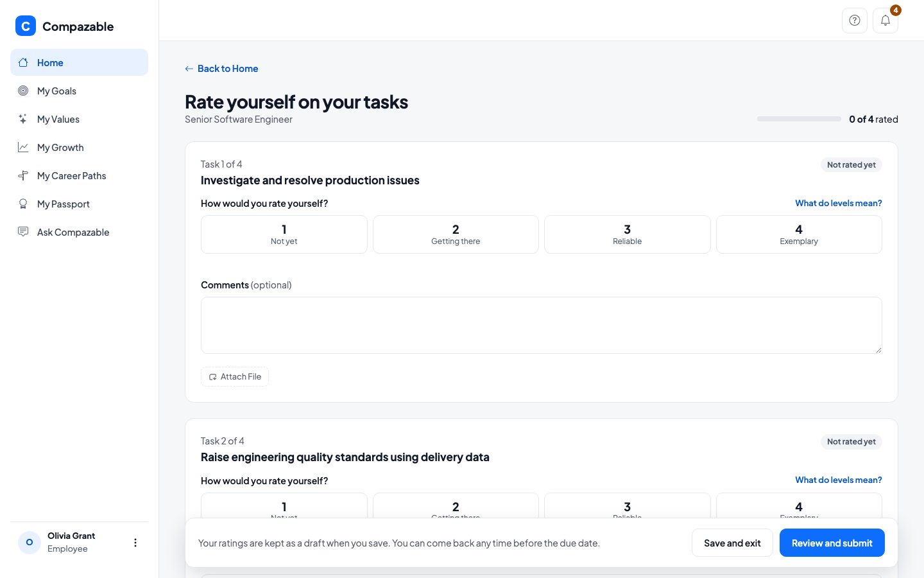Viewport: 924px width, 578px height.
Task: Click the Home house icon in sidebar
Action: (x=23, y=62)
